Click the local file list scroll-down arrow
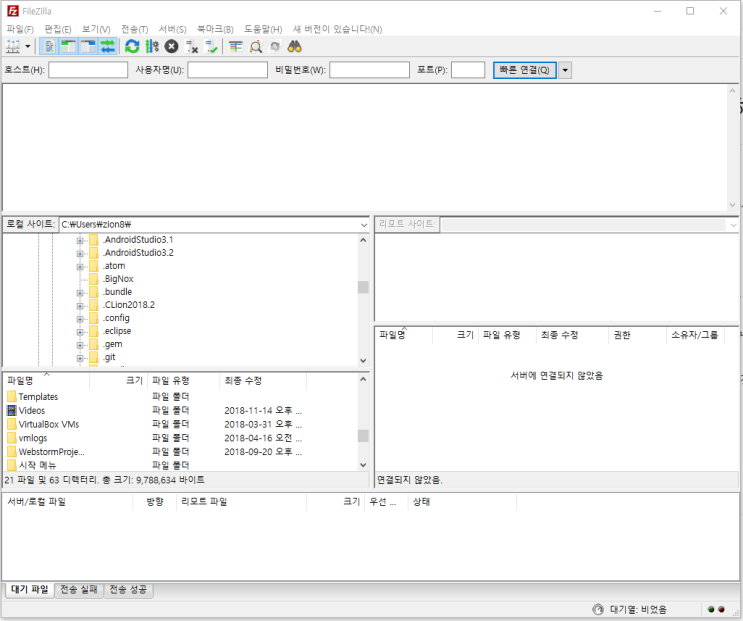 (x=363, y=465)
